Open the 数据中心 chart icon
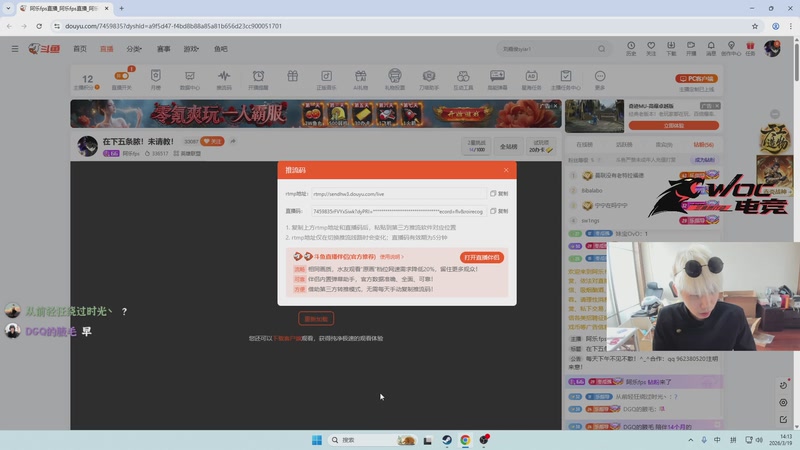 click(190, 80)
